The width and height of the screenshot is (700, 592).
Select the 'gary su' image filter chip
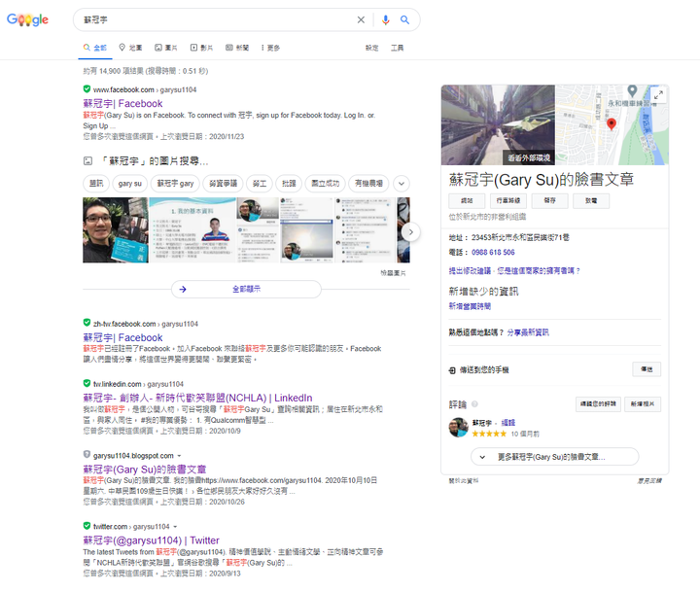click(130, 184)
